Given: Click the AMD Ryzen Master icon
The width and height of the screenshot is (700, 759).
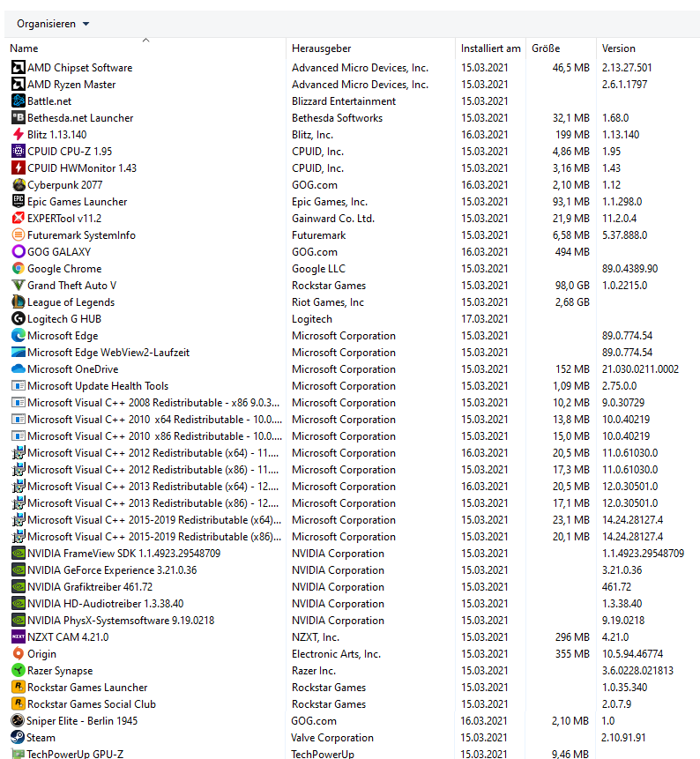Looking at the screenshot, I should [x=19, y=85].
